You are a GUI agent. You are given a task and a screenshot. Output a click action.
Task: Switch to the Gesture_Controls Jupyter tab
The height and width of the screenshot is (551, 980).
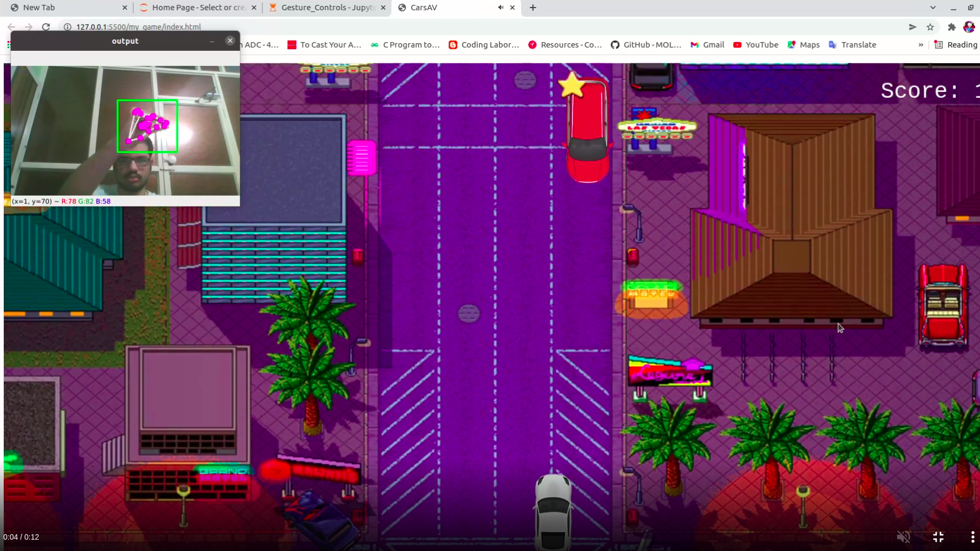pyautogui.click(x=327, y=8)
